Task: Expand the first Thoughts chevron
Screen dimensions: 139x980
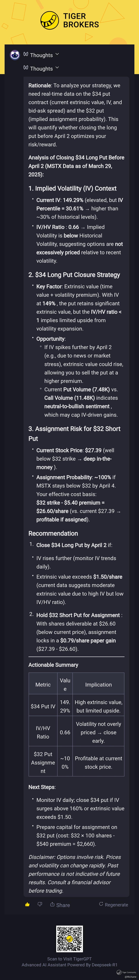Action: point(57,54)
